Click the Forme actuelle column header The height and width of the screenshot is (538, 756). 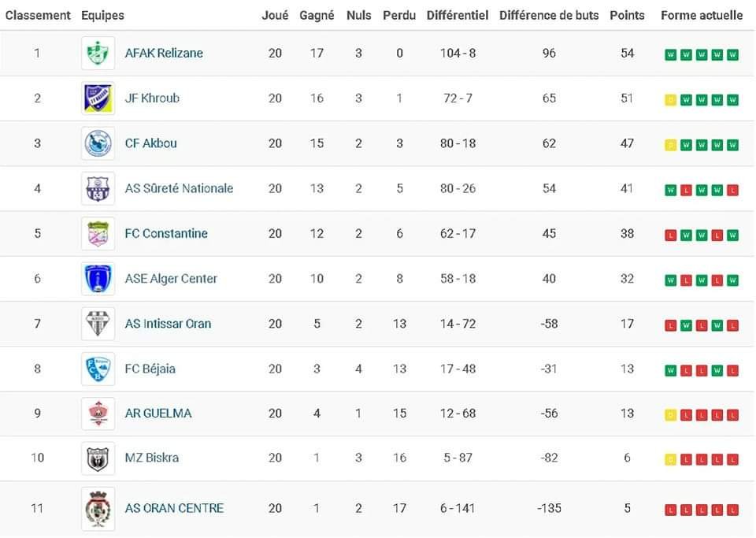(701, 15)
